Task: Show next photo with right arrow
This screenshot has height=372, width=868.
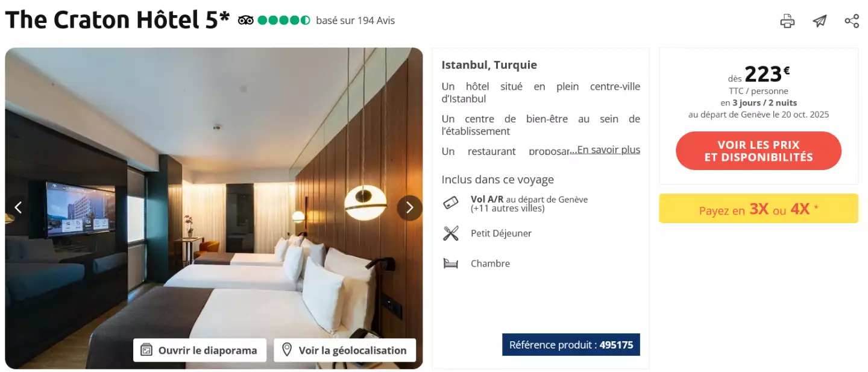Action: coord(410,208)
